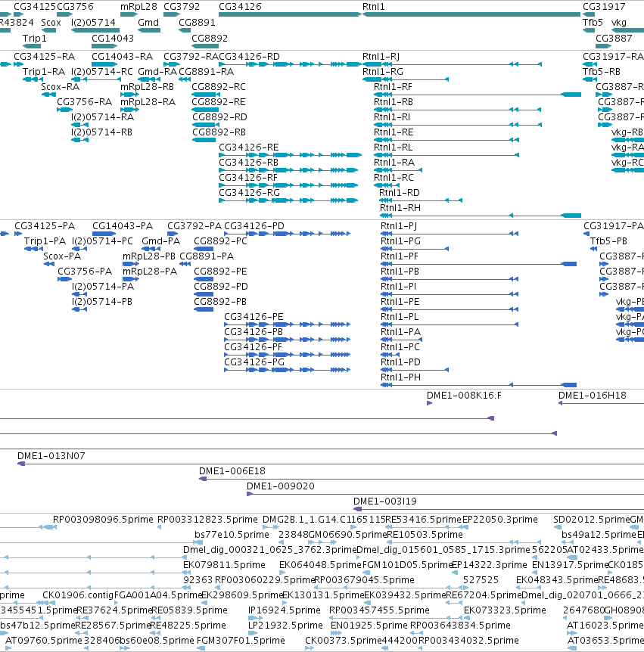Select EST LP21932.5prime label

(x=285, y=626)
